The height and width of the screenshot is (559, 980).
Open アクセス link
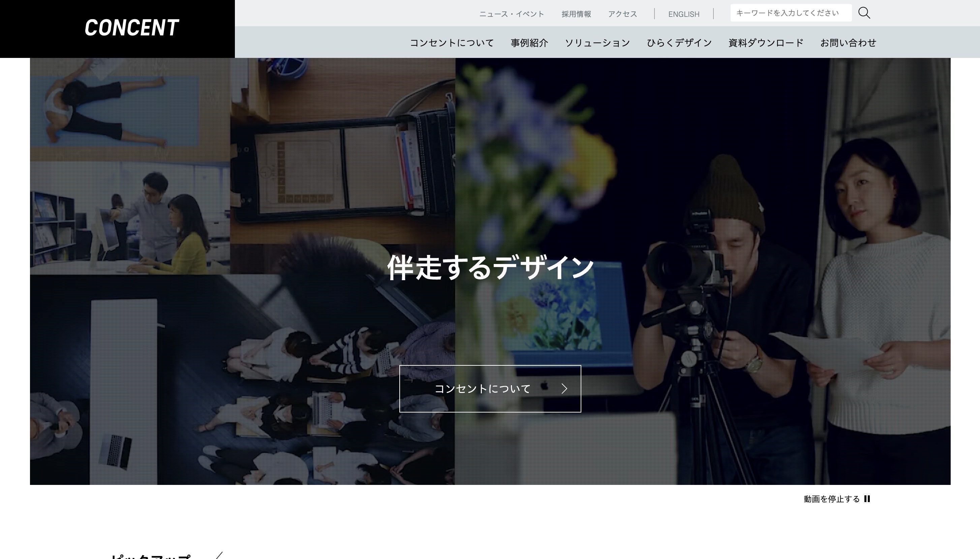[x=622, y=14]
